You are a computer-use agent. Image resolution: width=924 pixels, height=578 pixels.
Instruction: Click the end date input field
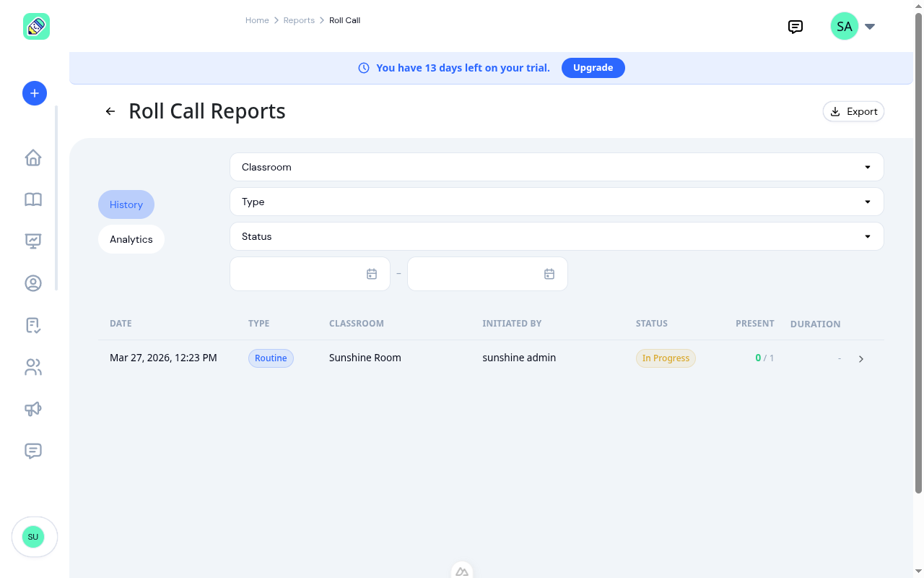(487, 274)
